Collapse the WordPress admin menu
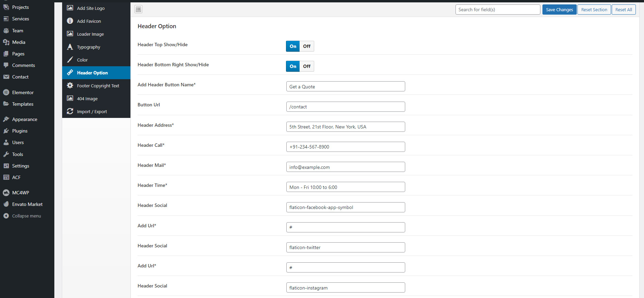Screen dimensions: 644x298 pyautogui.click(x=26, y=216)
